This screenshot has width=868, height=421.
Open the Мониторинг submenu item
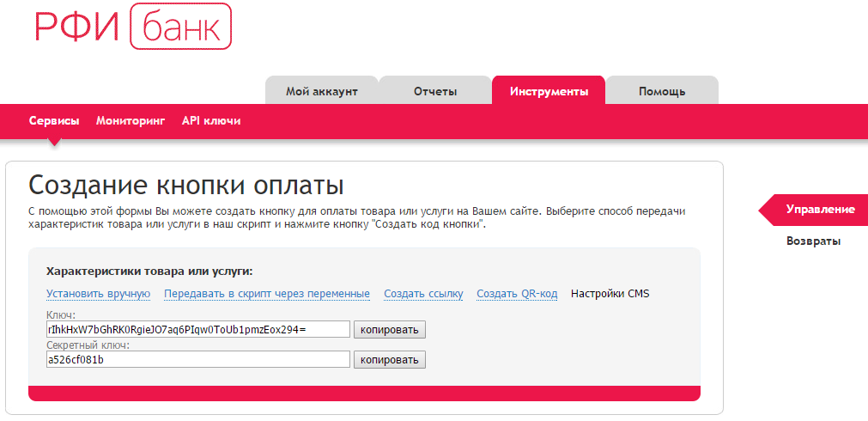131,121
